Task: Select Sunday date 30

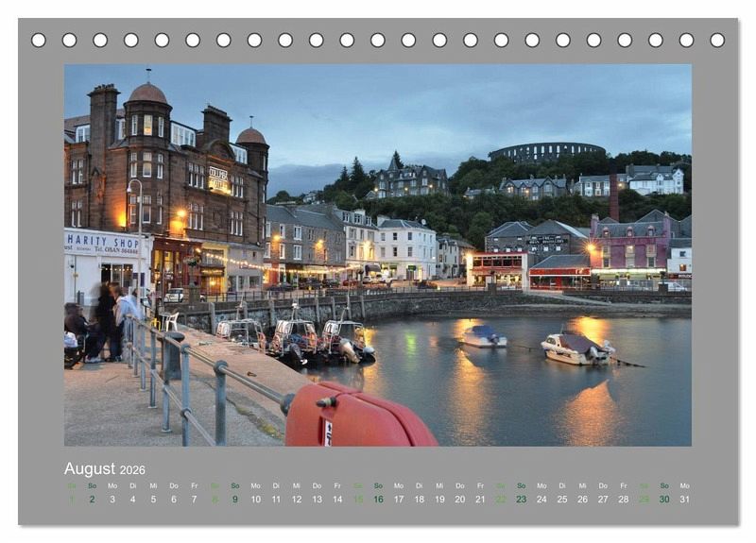Action: coord(664,500)
